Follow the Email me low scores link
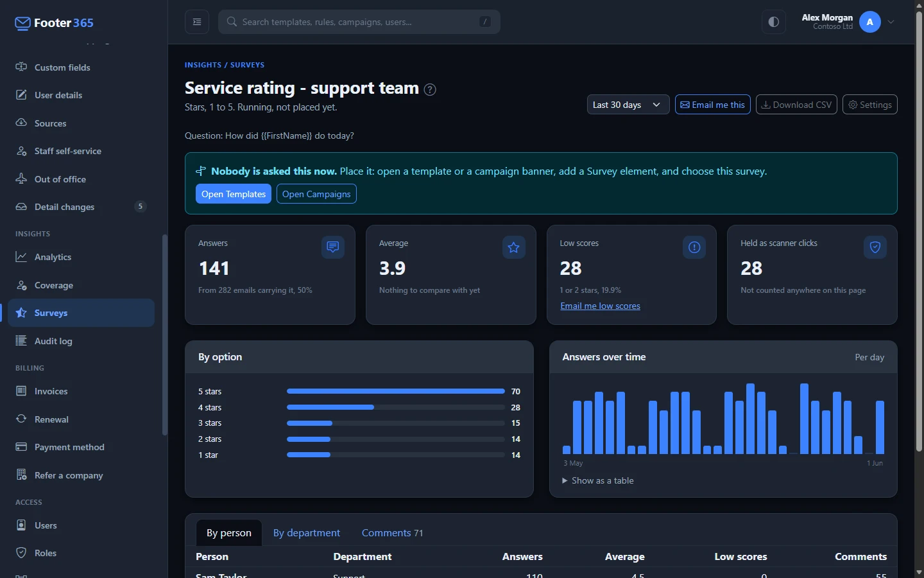The height and width of the screenshot is (578, 924). point(600,306)
